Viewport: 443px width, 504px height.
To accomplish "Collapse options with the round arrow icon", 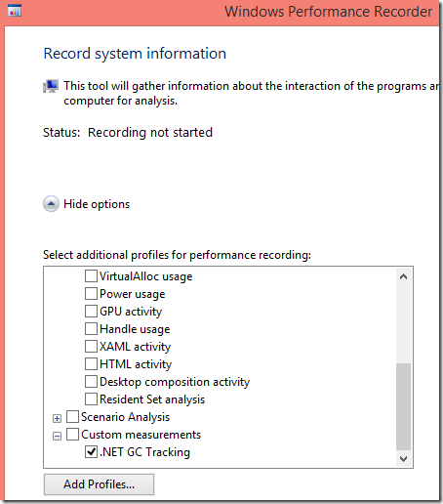I will [x=51, y=204].
